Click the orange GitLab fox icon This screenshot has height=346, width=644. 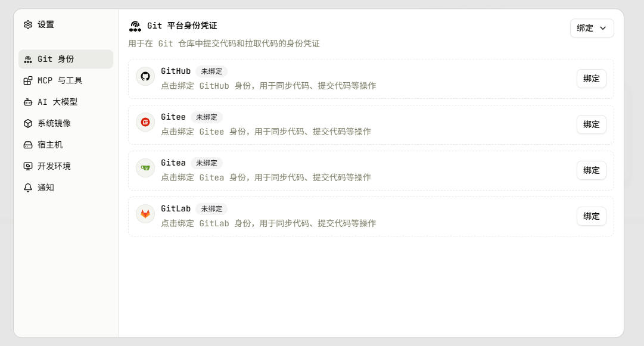coord(145,214)
